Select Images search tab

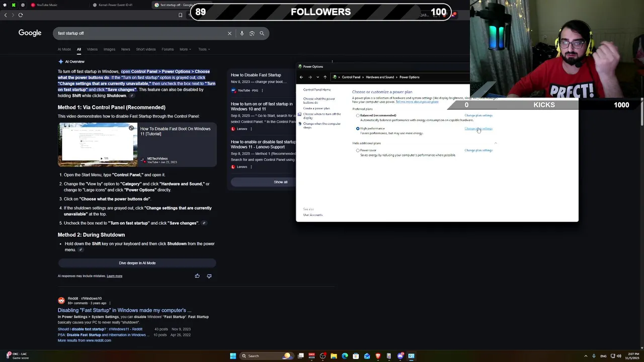pyautogui.click(x=109, y=49)
